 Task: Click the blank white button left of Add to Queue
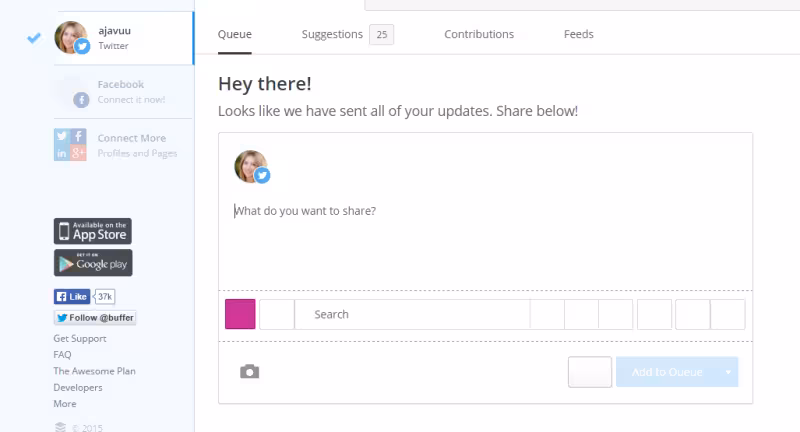(x=590, y=372)
